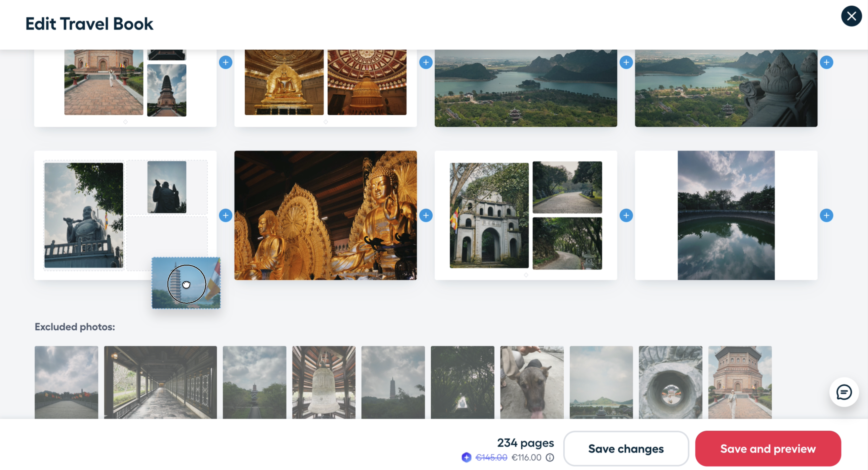Click the plus icon after the laughing Buddha statue page
Screen dimensions: 868x470
coord(225,215)
